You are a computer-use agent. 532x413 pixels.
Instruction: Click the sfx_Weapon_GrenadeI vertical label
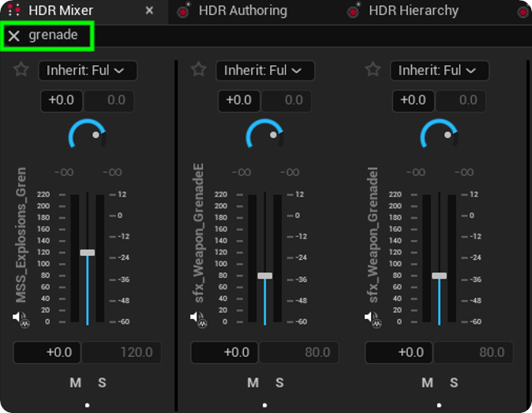(373, 235)
